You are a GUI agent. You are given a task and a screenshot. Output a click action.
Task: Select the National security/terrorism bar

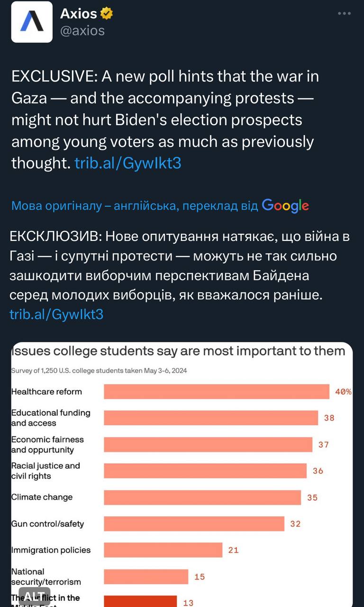pos(146,577)
